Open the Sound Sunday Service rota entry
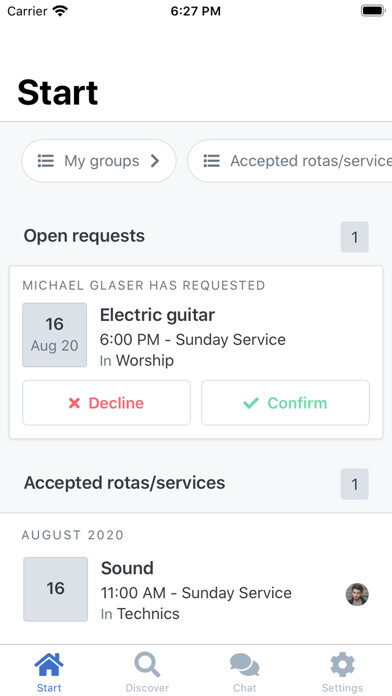The height and width of the screenshot is (696, 392). coord(196,589)
